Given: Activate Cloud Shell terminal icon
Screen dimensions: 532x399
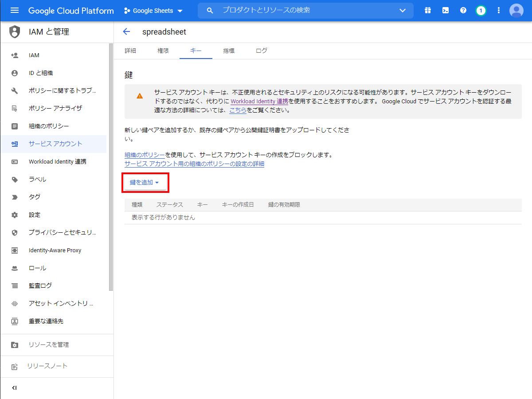Looking at the screenshot, I should pos(446,10).
